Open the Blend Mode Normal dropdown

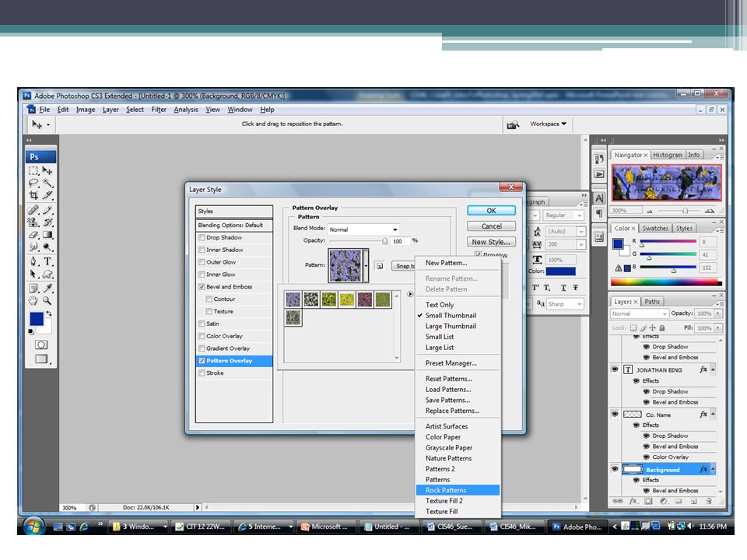pos(363,229)
